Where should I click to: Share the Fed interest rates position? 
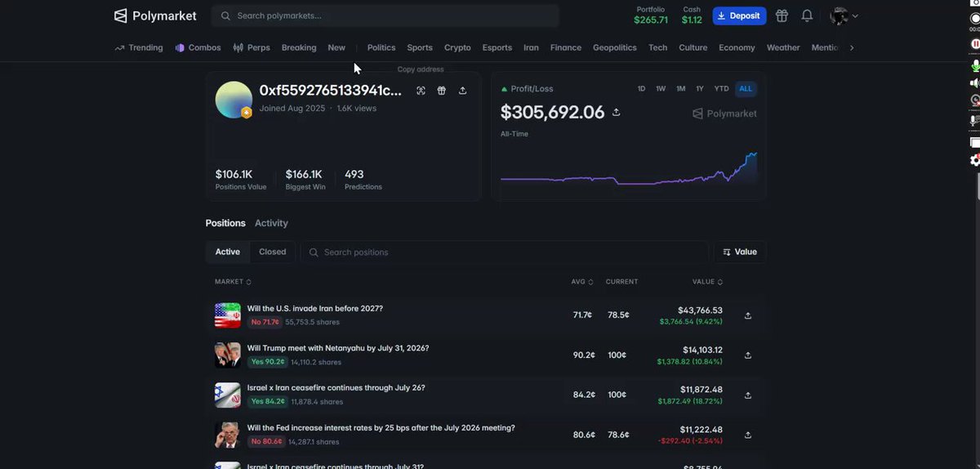pos(748,435)
